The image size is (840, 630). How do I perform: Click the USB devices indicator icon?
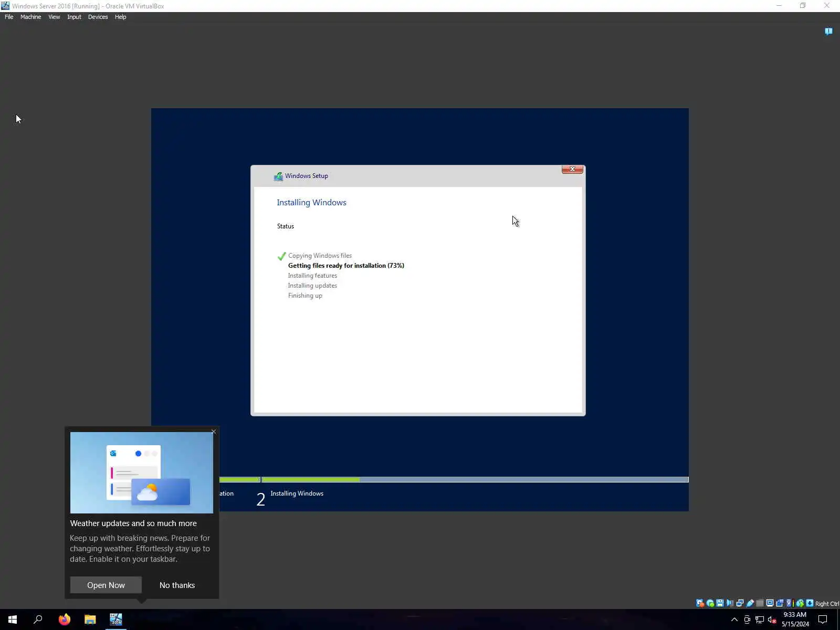tap(750, 603)
